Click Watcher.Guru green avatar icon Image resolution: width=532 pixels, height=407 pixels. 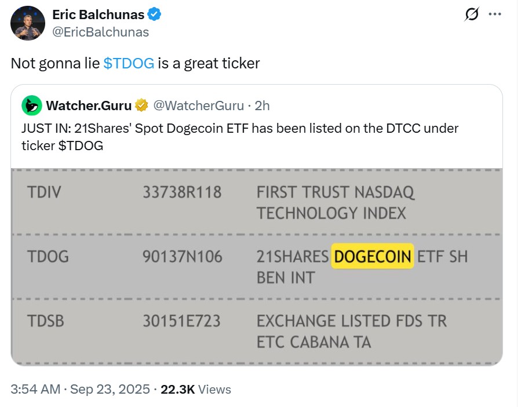coord(31,105)
